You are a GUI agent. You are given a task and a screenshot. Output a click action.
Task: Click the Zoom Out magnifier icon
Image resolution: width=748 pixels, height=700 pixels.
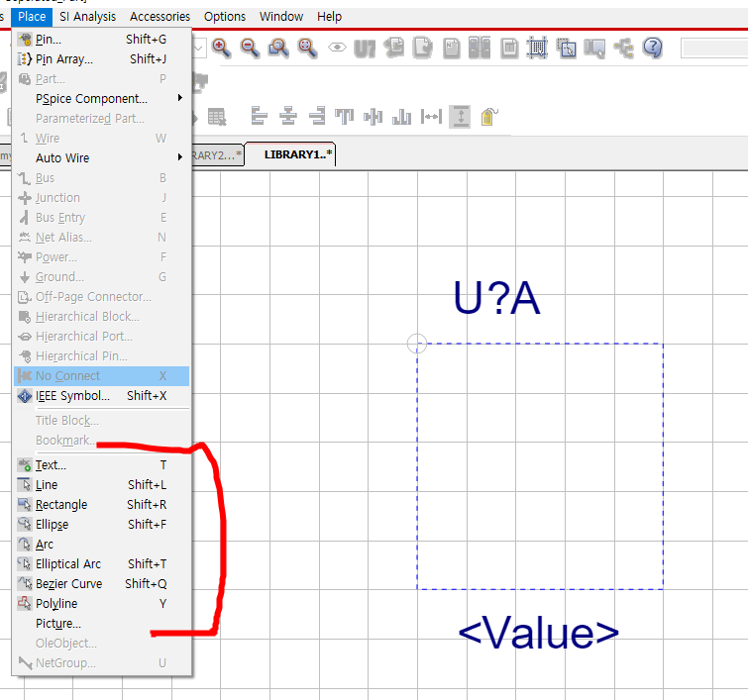pos(250,48)
